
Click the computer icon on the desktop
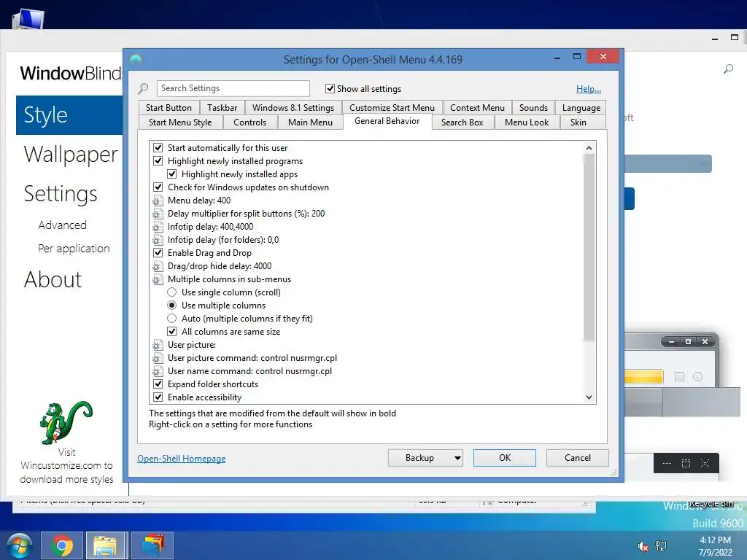(x=28, y=19)
